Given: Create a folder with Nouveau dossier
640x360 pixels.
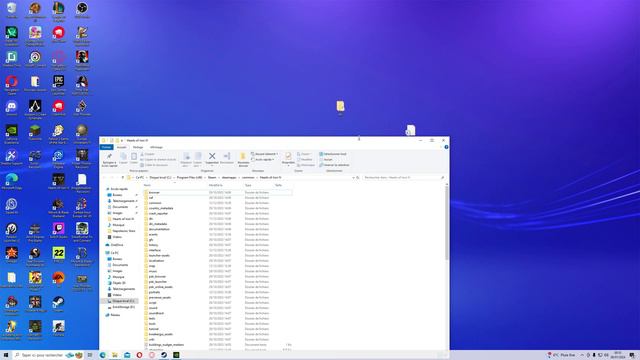Looking at the screenshot, I should tap(243, 159).
